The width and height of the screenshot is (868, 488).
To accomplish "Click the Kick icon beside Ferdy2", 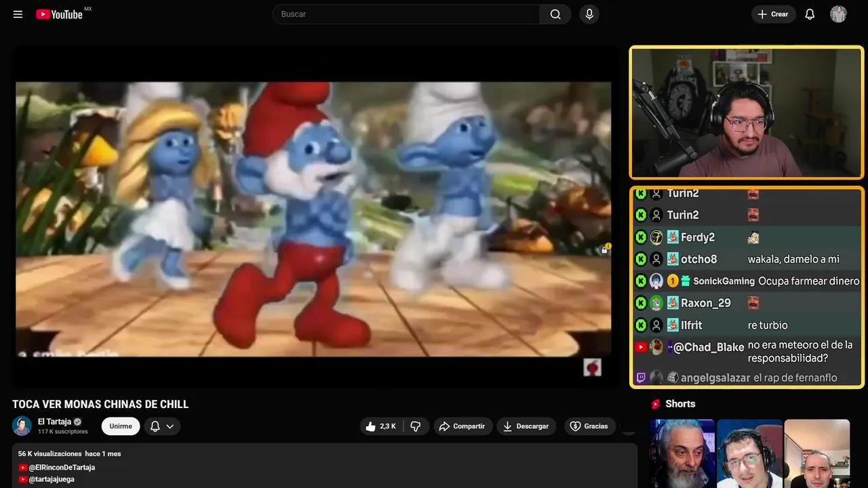I will click(x=641, y=237).
